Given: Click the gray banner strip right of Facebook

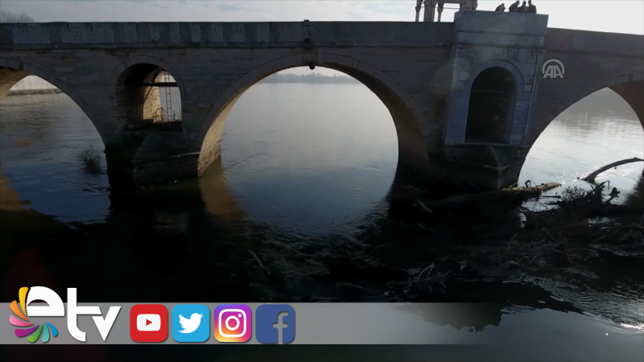Looking at the screenshot, I should click(467, 323).
